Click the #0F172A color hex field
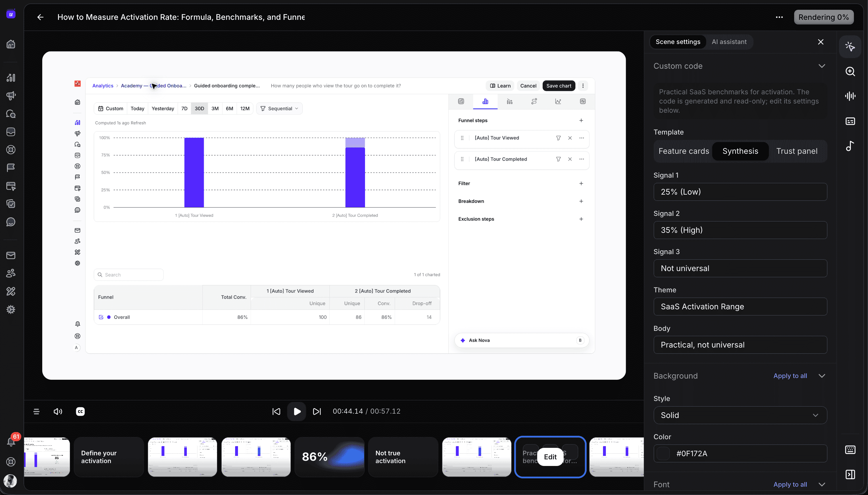Image resolution: width=868 pixels, height=495 pixels. (740, 454)
